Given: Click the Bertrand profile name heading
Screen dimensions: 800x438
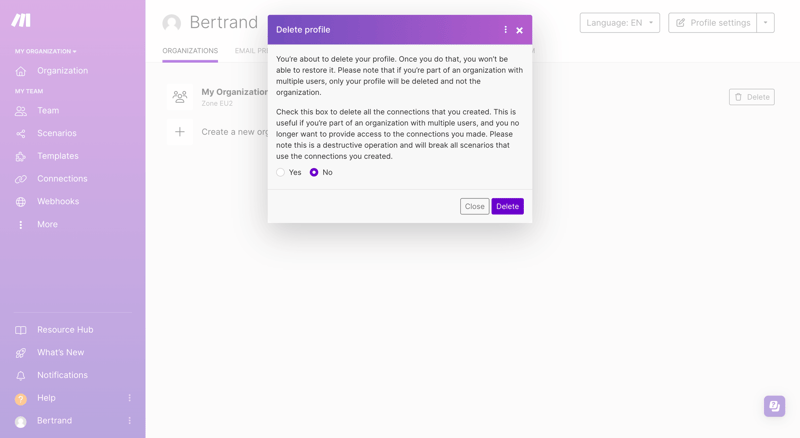Looking at the screenshot, I should [223, 22].
